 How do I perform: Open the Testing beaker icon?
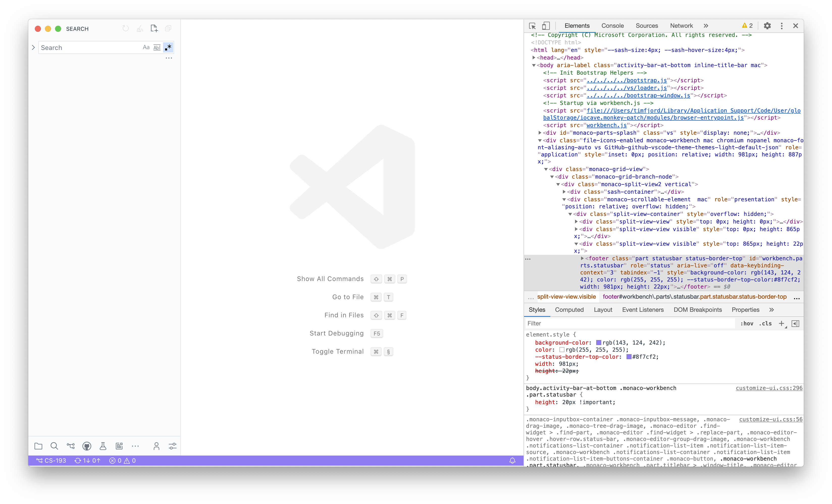pyautogui.click(x=103, y=446)
